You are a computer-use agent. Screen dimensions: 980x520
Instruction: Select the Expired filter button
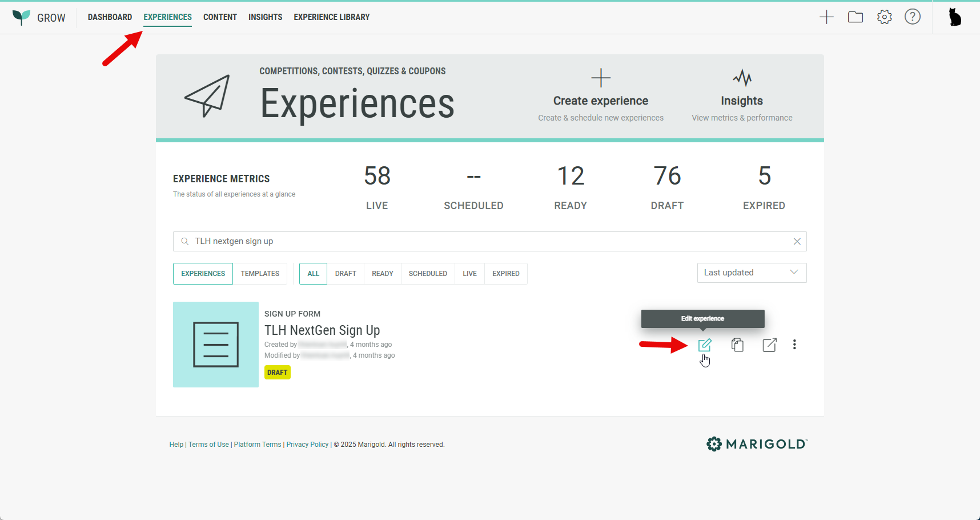[505, 274]
